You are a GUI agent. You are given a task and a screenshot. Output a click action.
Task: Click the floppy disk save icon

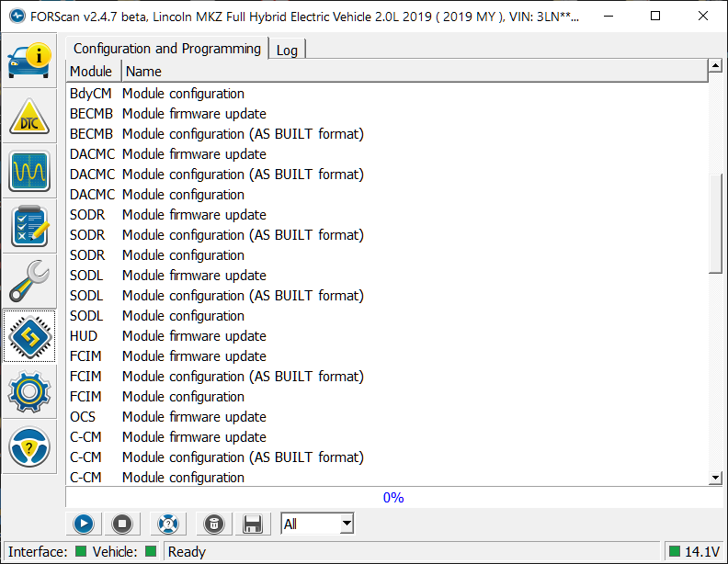(x=253, y=524)
